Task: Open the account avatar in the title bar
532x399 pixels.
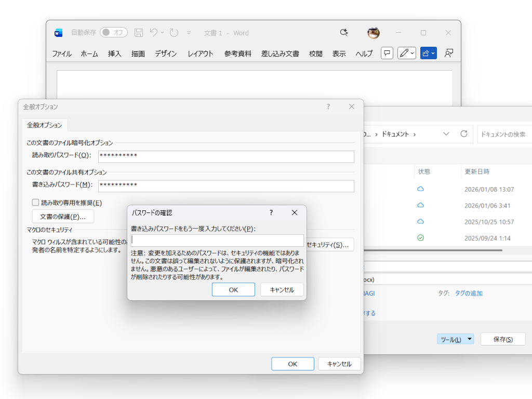Action: coord(373,32)
